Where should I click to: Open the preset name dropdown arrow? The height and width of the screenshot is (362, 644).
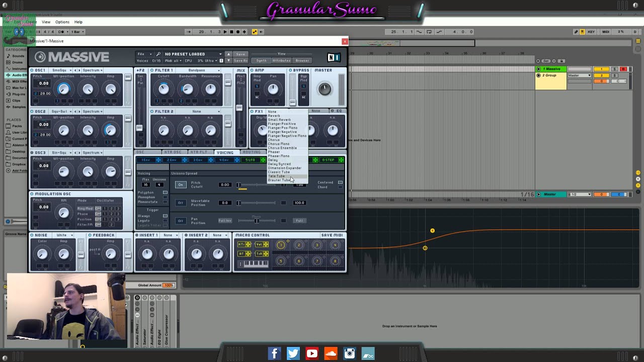(220, 54)
